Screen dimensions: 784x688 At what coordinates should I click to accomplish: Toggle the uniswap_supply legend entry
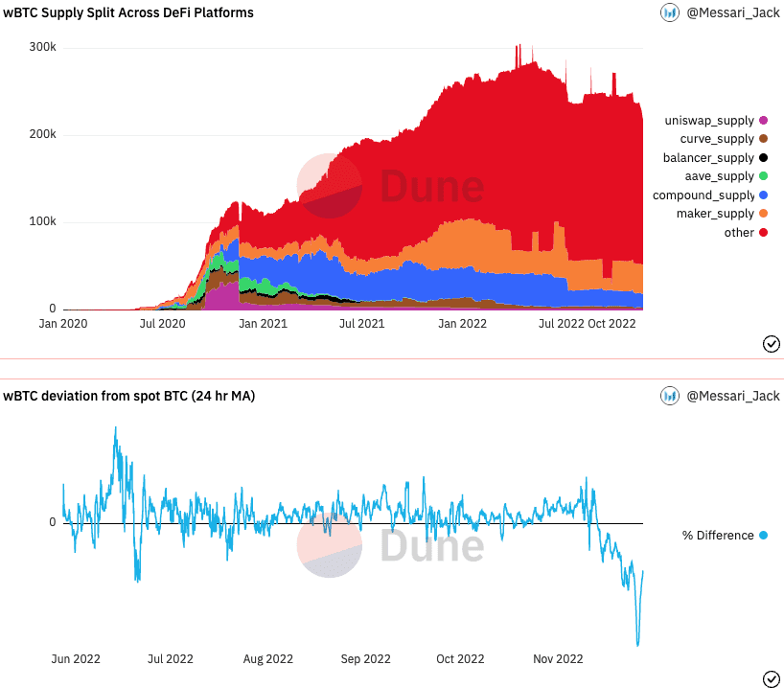coord(716,121)
